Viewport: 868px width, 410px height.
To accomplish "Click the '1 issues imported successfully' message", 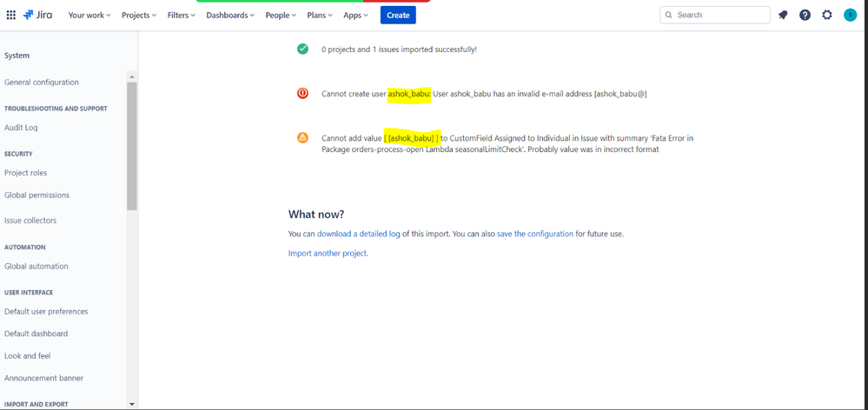I will (x=399, y=50).
